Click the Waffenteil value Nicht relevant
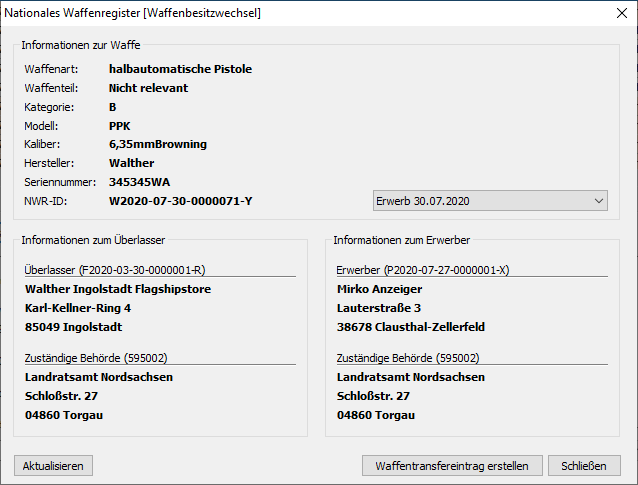 click(148, 88)
